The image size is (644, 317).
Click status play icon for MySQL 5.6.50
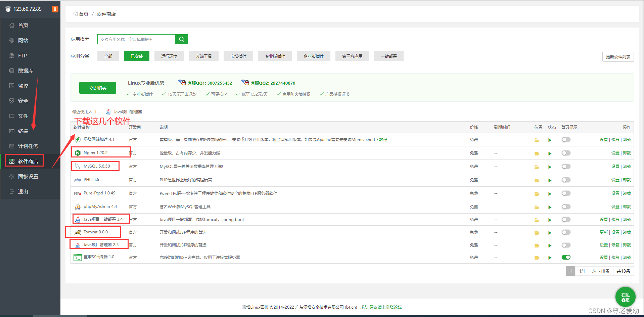tap(550, 167)
